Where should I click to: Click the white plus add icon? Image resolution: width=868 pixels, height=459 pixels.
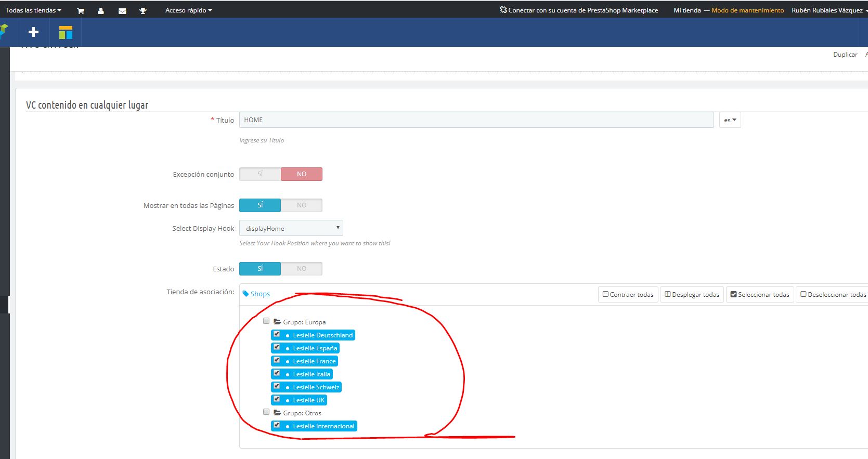click(x=34, y=32)
